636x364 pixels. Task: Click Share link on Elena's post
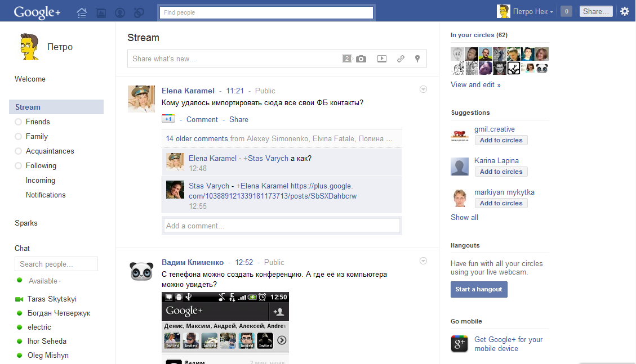pos(238,119)
